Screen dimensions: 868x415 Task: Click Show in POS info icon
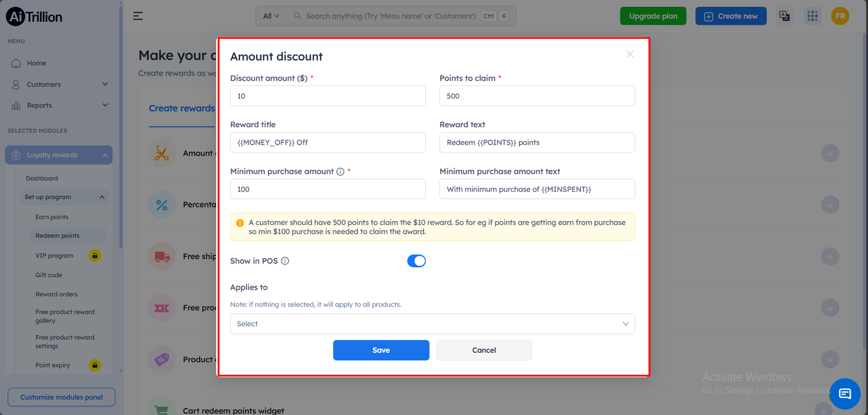click(285, 261)
